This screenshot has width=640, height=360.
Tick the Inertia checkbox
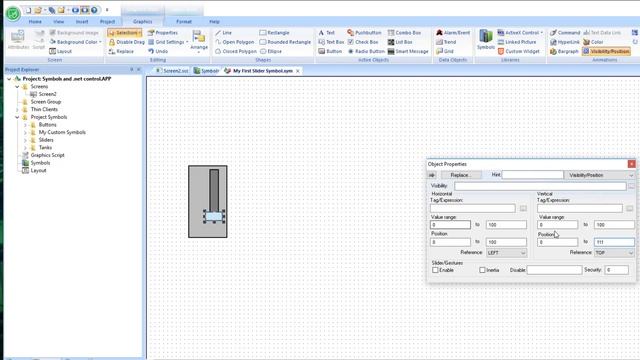pos(482,270)
